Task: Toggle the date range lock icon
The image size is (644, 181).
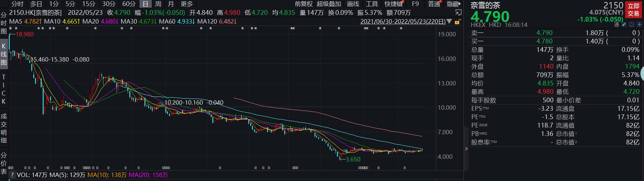Action: tap(457, 22)
